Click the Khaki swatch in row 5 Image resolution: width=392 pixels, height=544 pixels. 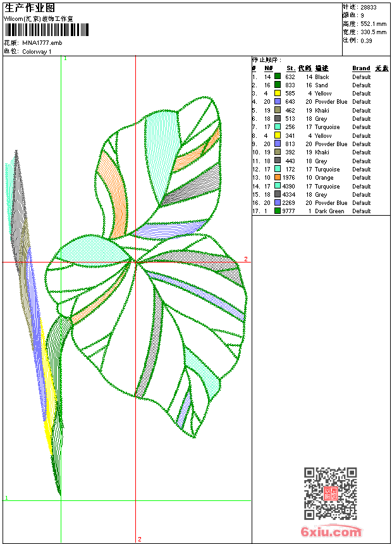click(x=278, y=110)
